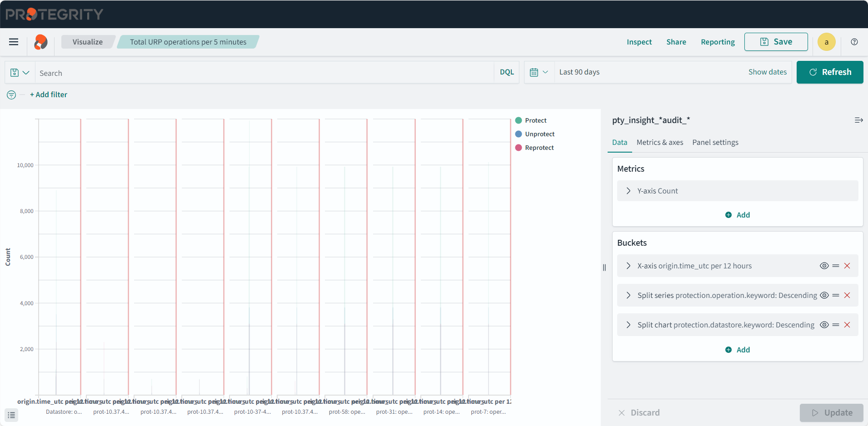The image size is (868, 426).
Task: Open the date quick menu calendar icon
Action: coord(539,72)
